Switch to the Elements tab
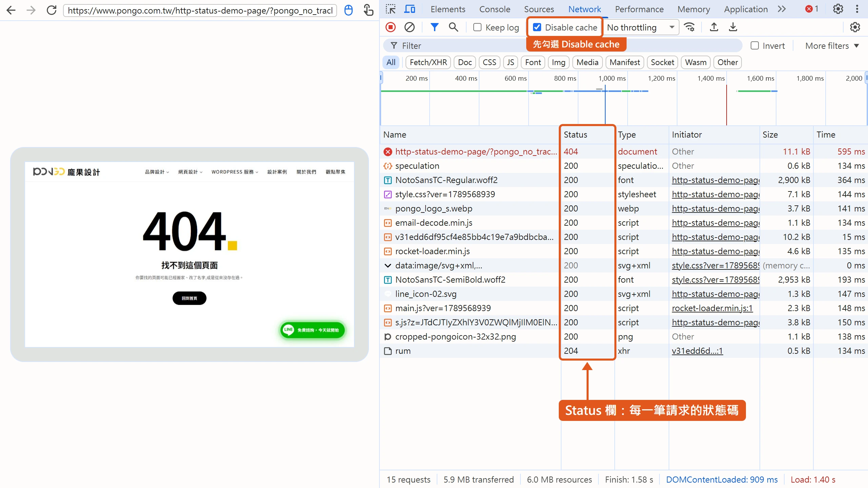Viewport: 868px width, 488px height. (x=448, y=9)
